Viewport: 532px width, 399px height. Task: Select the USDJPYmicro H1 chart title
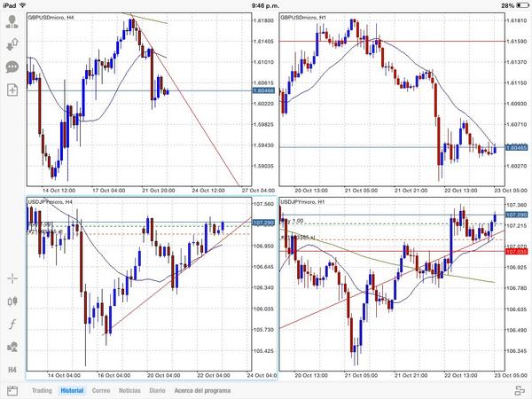(302, 202)
